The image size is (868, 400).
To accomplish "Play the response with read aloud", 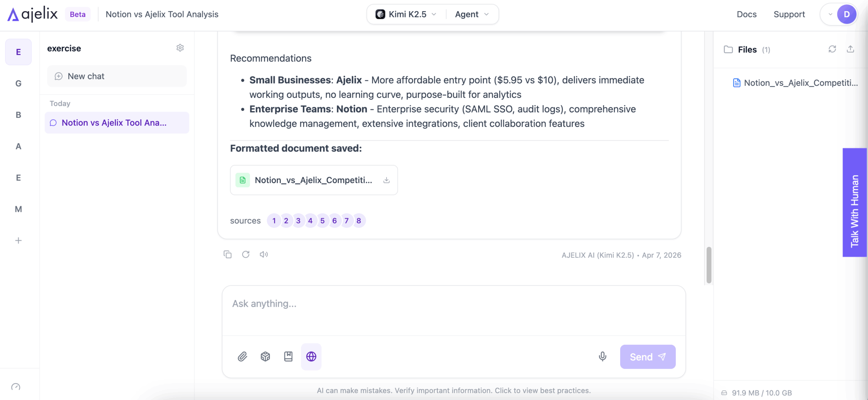I will (264, 254).
